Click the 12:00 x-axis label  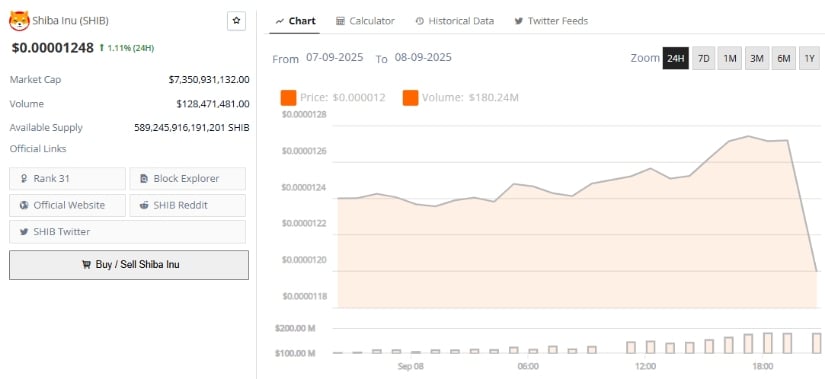645,366
